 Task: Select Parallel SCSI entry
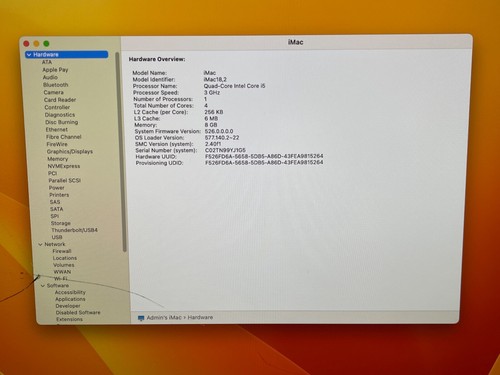point(65,180)
